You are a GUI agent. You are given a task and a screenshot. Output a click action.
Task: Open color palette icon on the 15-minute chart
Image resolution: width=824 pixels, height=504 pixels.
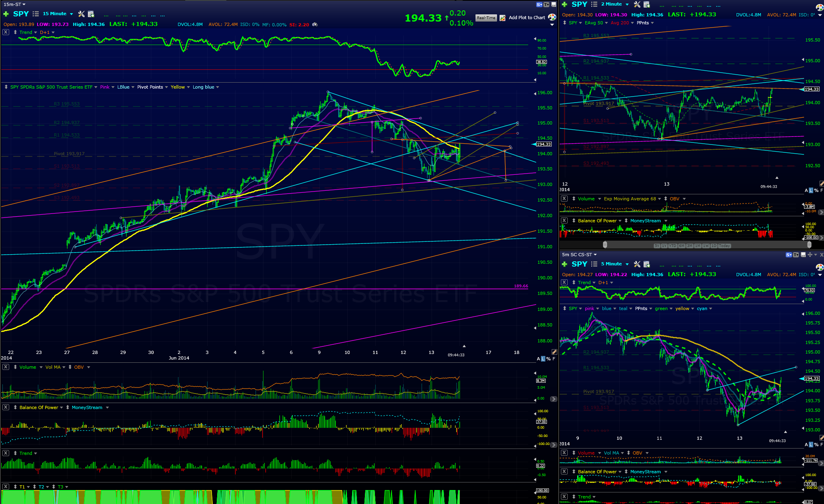click(x=552, y=17)
